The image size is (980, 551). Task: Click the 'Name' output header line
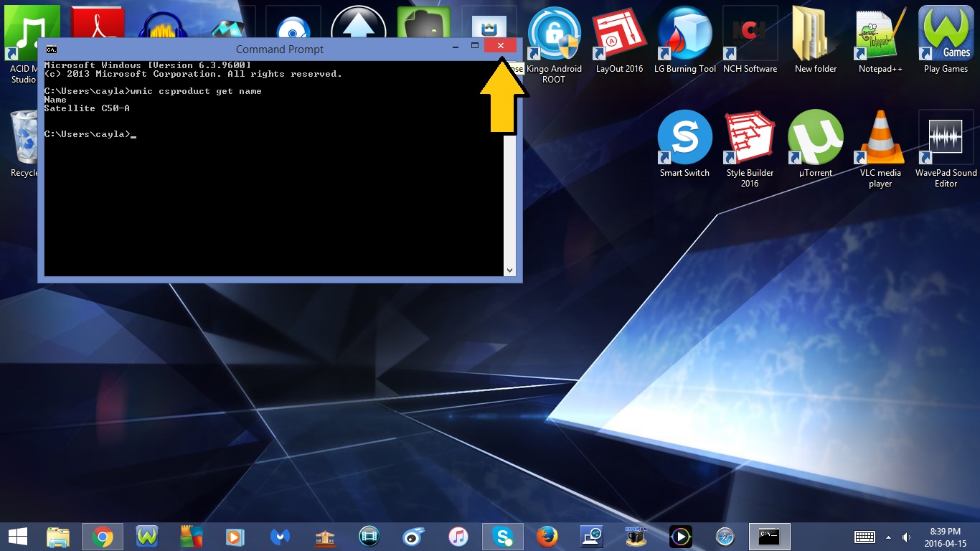coord(55,100)
